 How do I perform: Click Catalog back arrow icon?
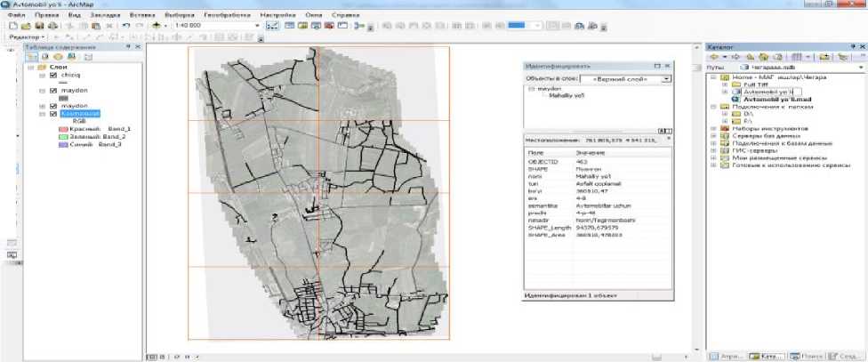click(714, 56)
